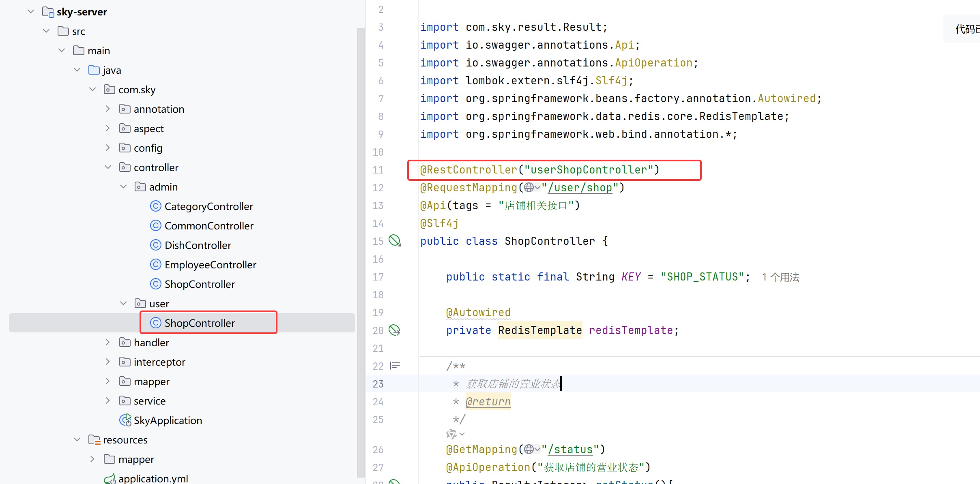Open the CommonController class icon
The height and width of the screenshot is (484, 980).
click(x=156, y=226)
